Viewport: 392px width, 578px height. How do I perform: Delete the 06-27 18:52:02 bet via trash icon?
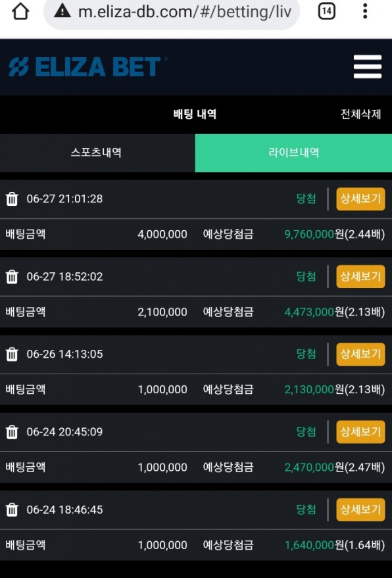pyautogui.click(x=12, y=276)
